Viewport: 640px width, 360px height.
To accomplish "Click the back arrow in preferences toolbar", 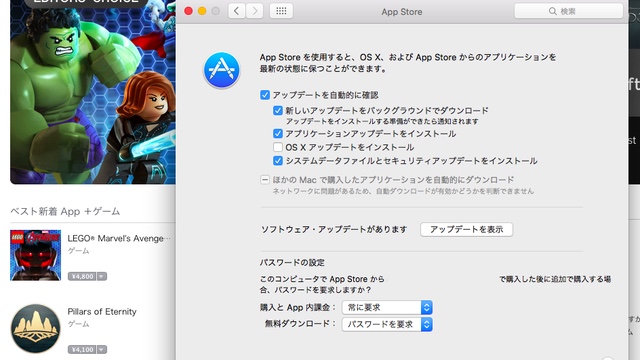I will pos(236,11).
